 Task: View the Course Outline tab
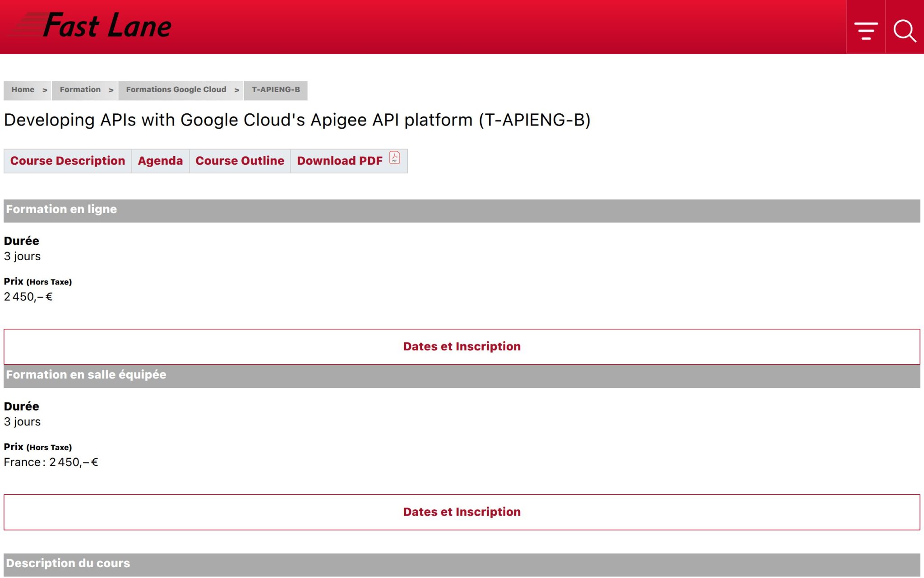[x=240, y=161]
